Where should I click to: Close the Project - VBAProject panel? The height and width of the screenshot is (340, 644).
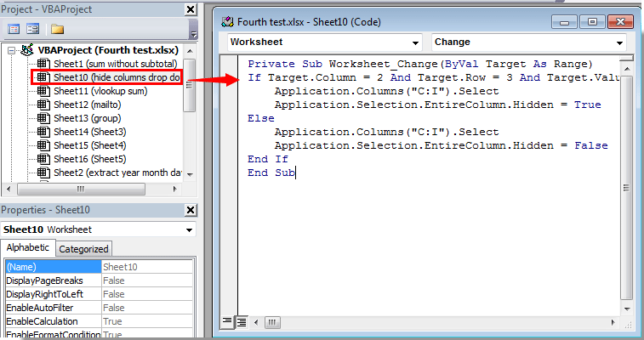pos(193,9)
